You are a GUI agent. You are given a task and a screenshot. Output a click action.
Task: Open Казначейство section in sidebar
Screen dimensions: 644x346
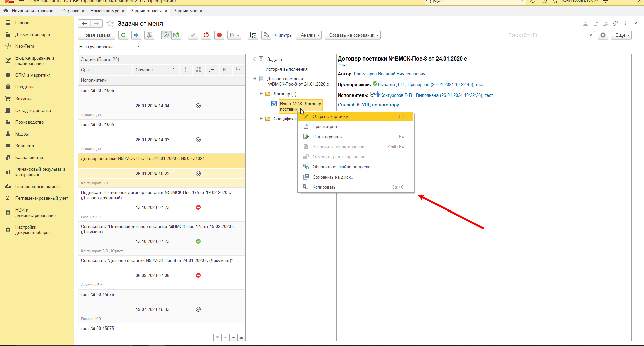(x=29, y=157)
